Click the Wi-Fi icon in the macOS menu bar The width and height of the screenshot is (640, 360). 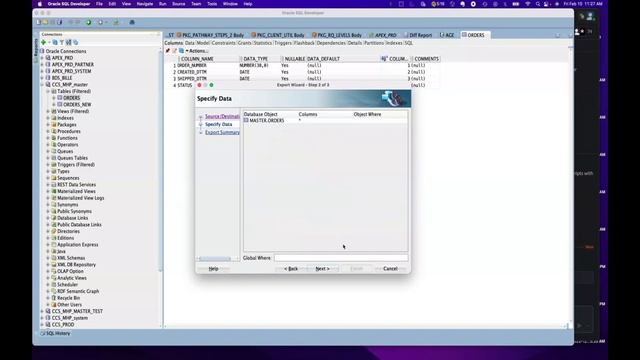[x=528, y=4]
